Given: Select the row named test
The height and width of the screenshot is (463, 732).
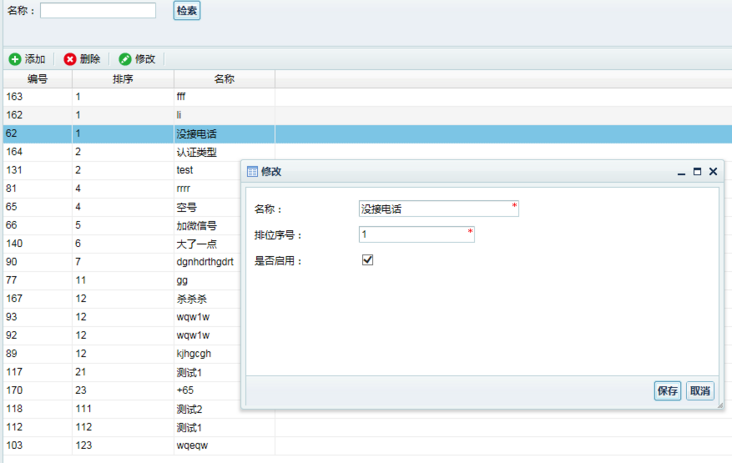Looking at the screenshot, I should tap(121, 170).
